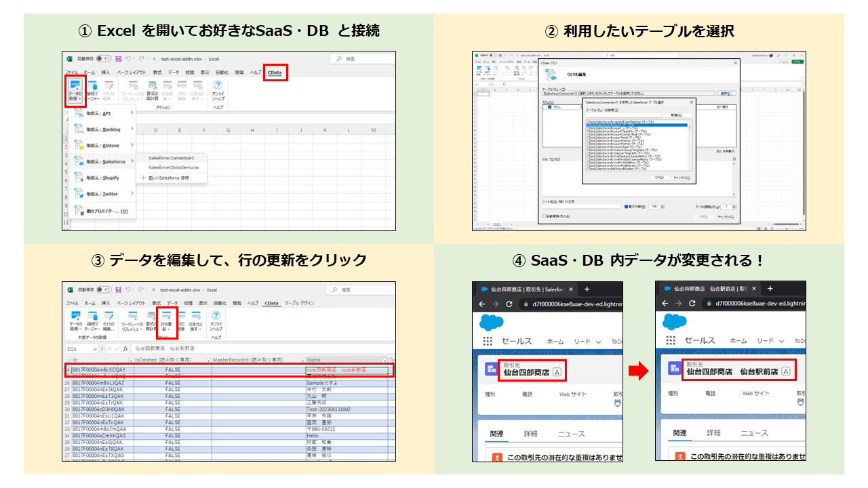This screenshot has width=868, height=488.
Task: Select column G header in step 1 spreadsheet
Action: 226,130
